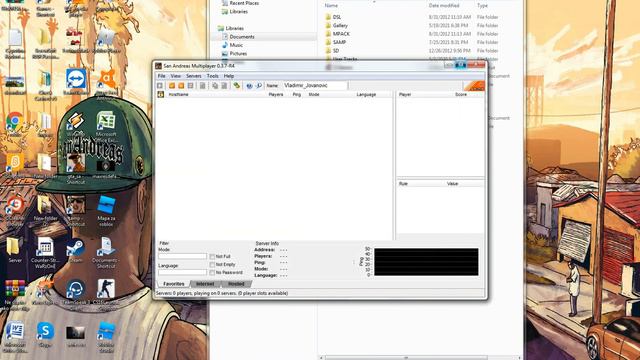
Task: Click the black ping graph in SA-MP
Action: point(426,262)
